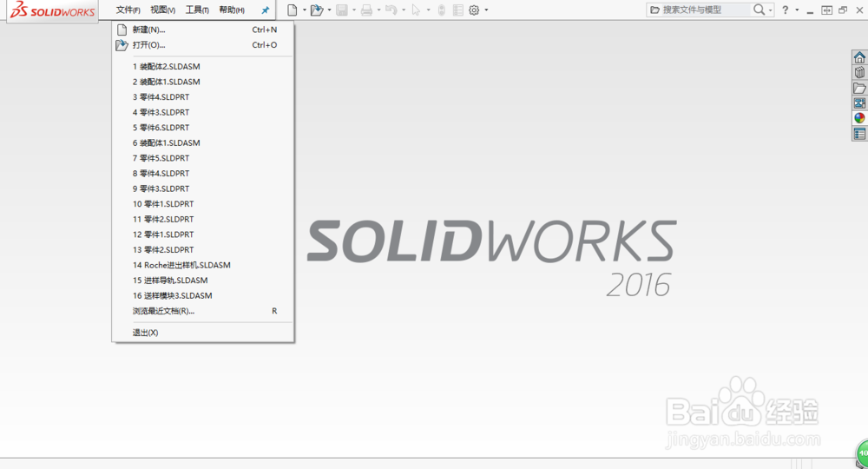Expand the Undo dropdown arrow
868x469 pixels.
click(404, 10)
